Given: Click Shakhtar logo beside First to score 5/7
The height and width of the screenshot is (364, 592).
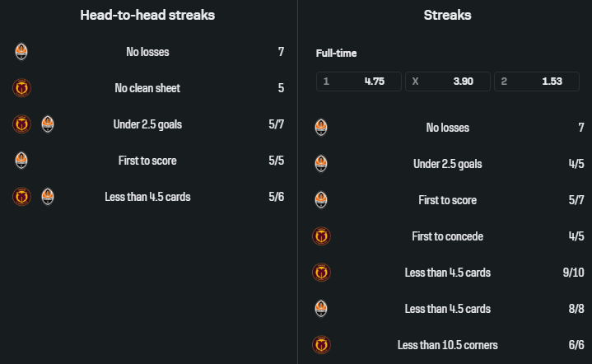Looking at the screenshot, I should coord(321,200).
